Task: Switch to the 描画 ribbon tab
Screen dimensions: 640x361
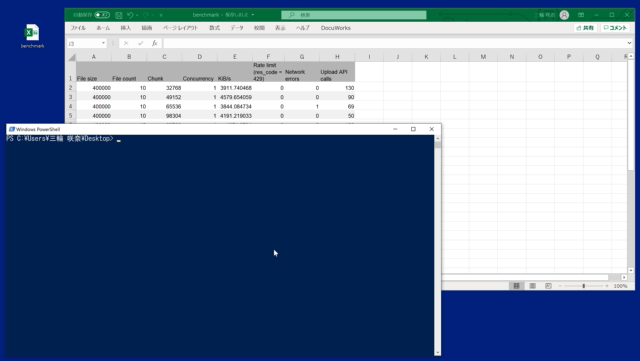Action: pyautogui.click(x=147, y=28)
